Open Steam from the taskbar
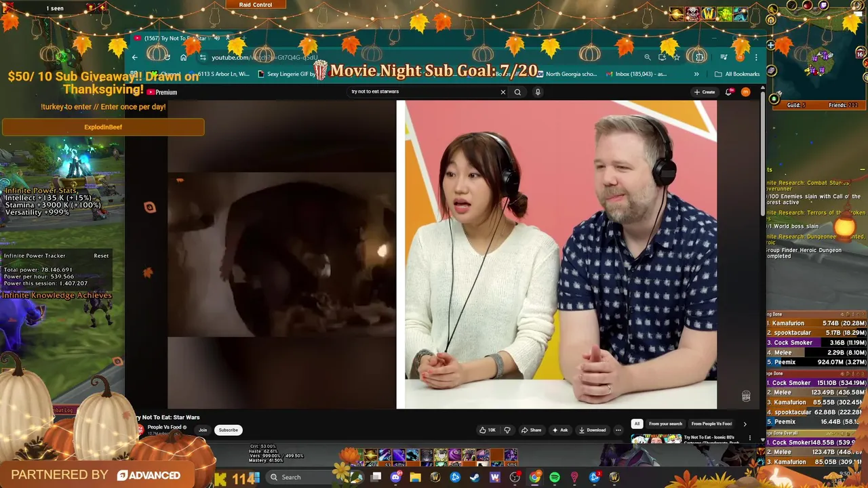 [475, 477]
